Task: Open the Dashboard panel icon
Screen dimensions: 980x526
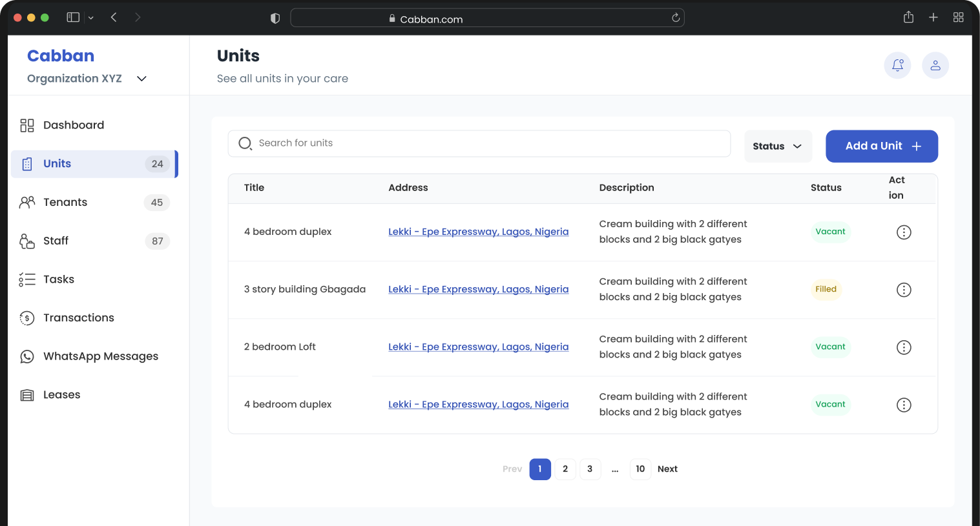Action: [x=27, y=125]
